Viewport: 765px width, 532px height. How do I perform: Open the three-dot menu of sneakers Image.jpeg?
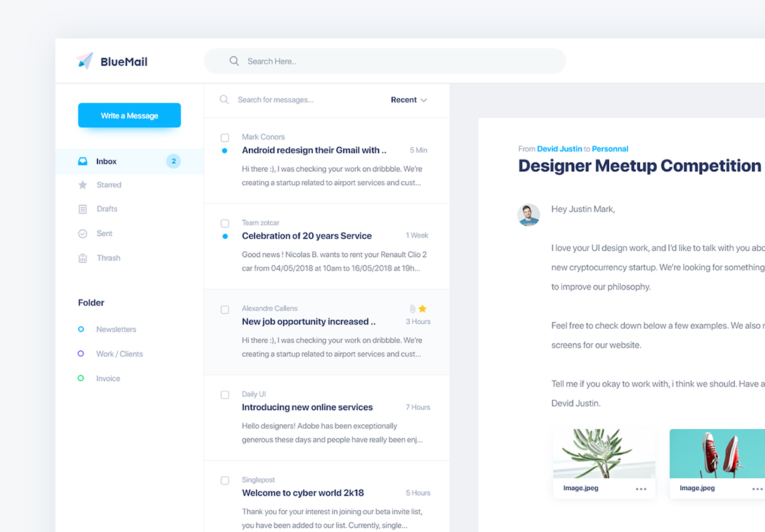(x=757, y=489)
